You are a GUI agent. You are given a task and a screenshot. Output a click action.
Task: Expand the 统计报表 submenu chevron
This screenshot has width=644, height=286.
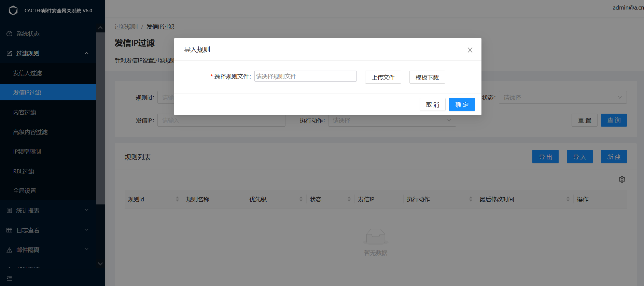point(86,210)
